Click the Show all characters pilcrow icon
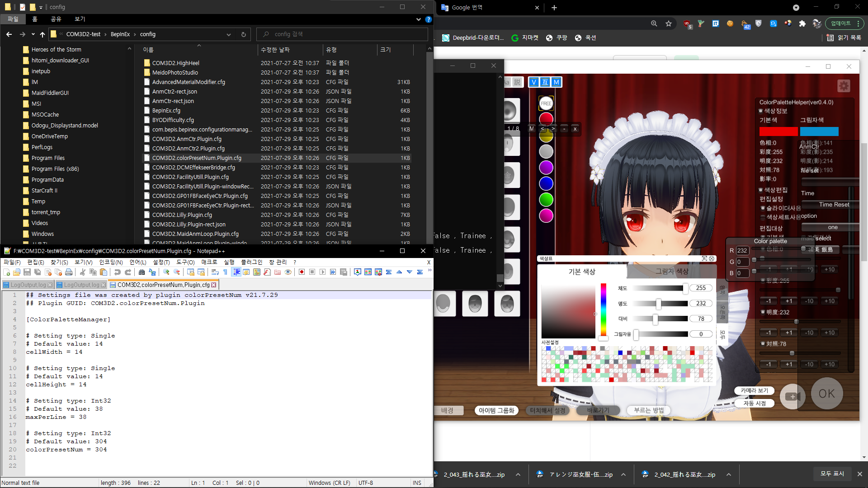868x488 pixels. tap(226, 272)
